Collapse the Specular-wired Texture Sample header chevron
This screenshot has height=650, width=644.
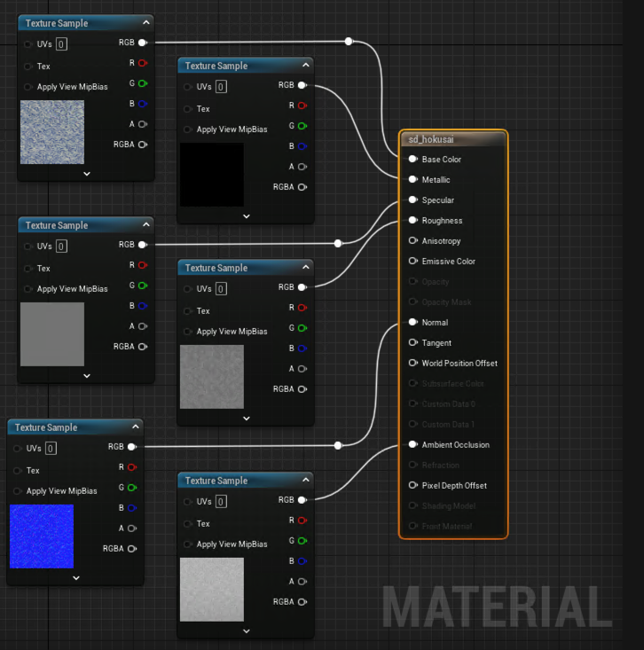click(x=146, y=224)
